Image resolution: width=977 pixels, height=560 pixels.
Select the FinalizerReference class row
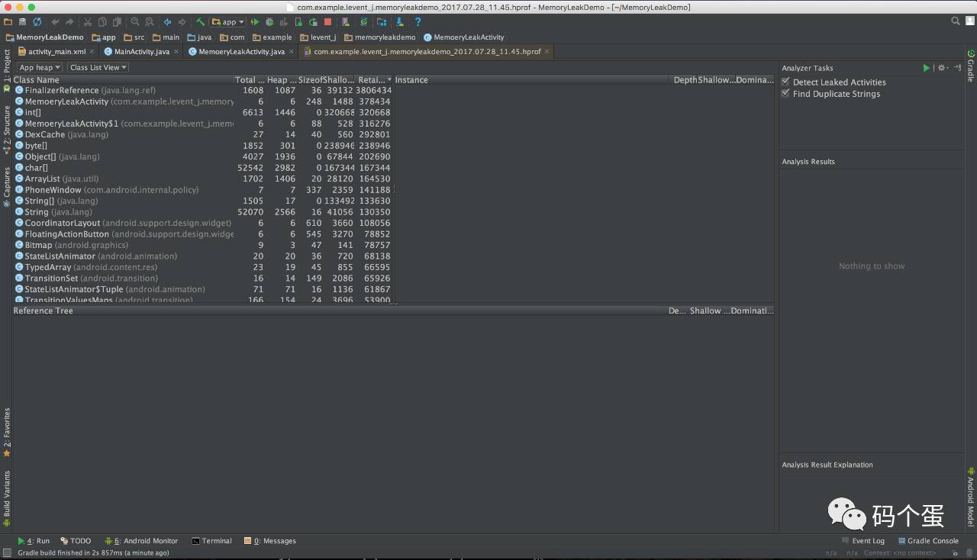click(x=203, y=90)
